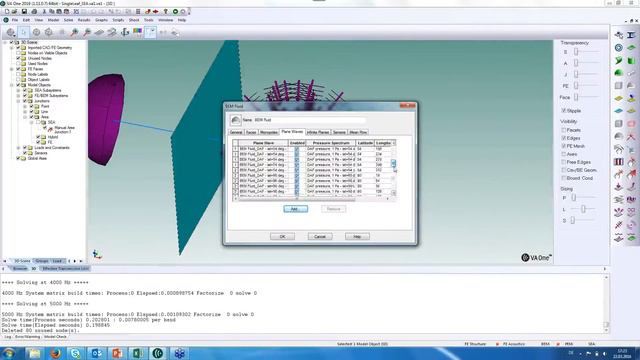This screenshot has height=360, width=640.
Task: Click the green cube icon in the right palette
Action: pos(631,61)
